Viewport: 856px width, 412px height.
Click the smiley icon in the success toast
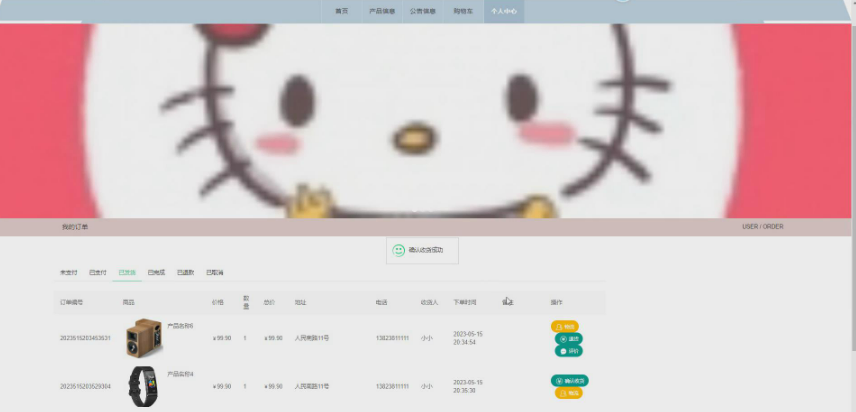399,250
